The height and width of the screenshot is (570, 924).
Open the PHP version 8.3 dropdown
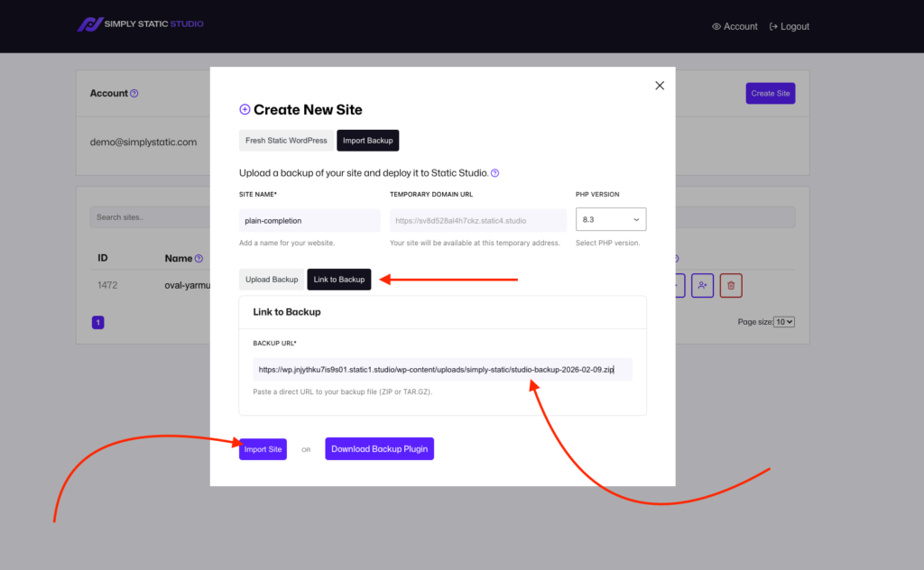coord(611,218)
